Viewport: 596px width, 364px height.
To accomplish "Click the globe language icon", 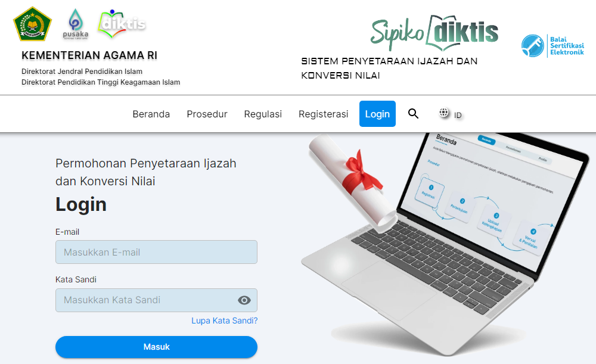I will coord(443,113).
